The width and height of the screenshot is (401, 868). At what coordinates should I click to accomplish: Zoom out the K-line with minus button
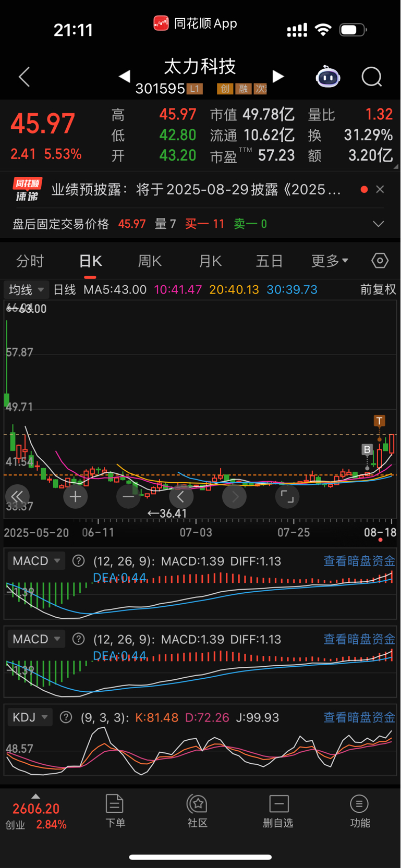[128, 497]
